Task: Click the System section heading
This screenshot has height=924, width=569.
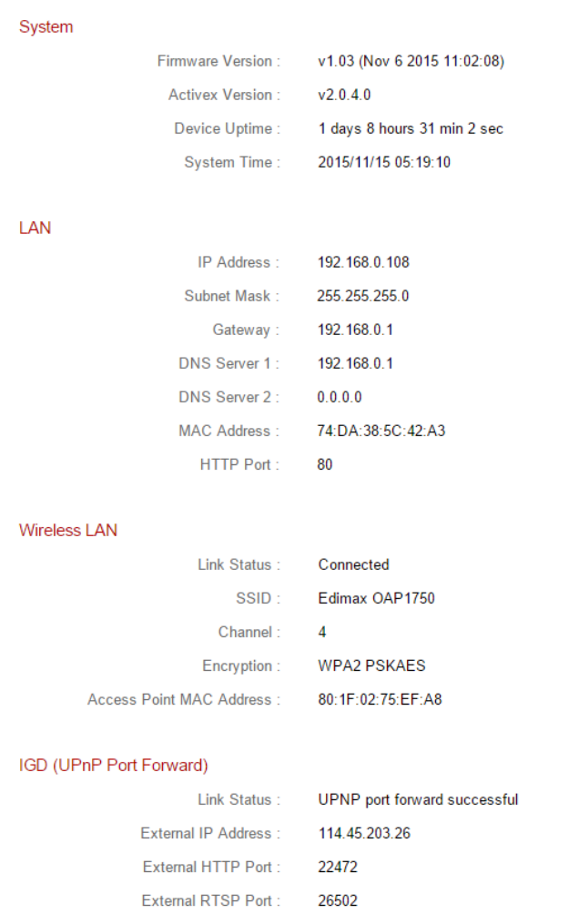Action: click(46, 27)
